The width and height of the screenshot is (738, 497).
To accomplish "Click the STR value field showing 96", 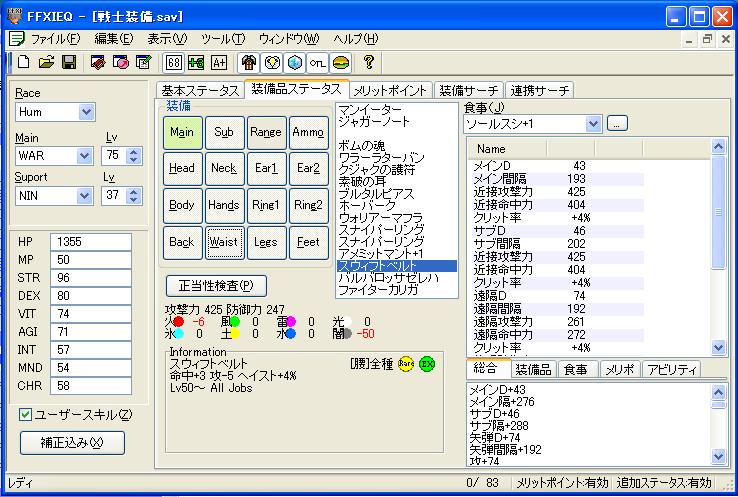I will pyautogui.click(x=91, y=278).
